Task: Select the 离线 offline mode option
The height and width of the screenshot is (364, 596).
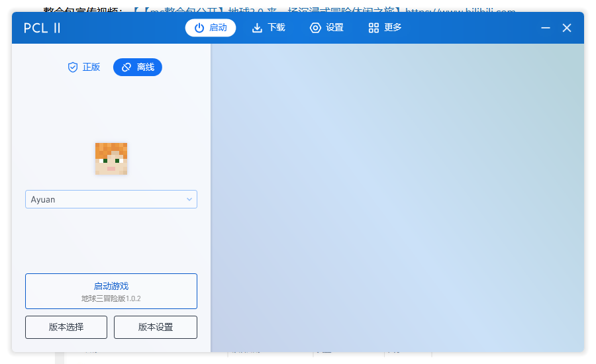Action: [138, 68]
